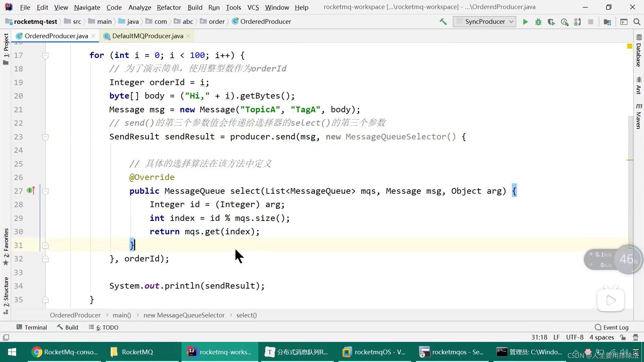644x362 pixels.
Task: Start debugging with the bug icon
Action: pos(538,22)
